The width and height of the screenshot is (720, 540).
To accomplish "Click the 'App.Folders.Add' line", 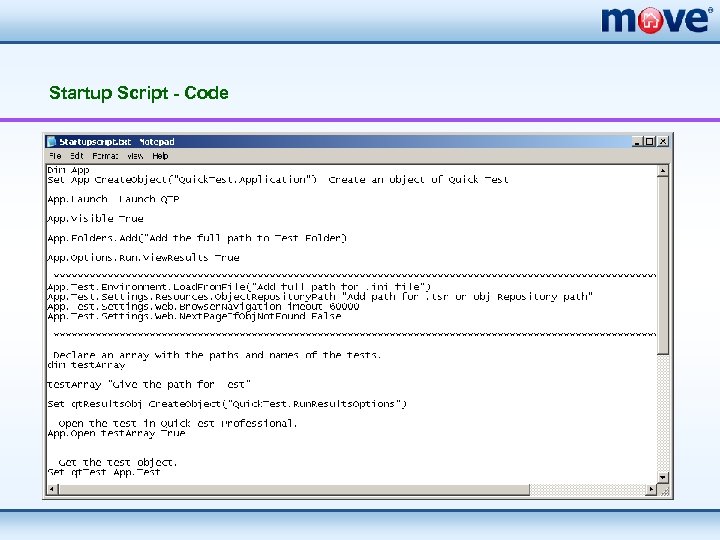I will (x=197, y=238).
